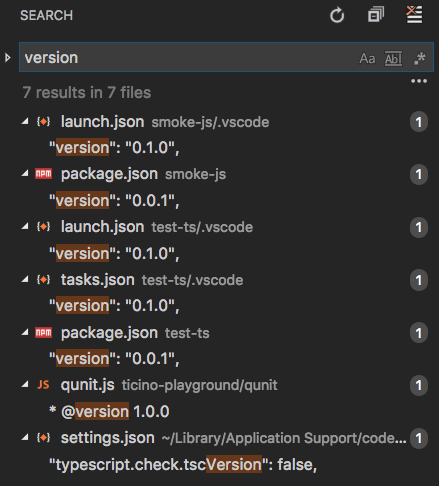The height and width of the screenshot is (486, 439).
Task: Toggle Match Whole Word option
Action: (393, 58)
